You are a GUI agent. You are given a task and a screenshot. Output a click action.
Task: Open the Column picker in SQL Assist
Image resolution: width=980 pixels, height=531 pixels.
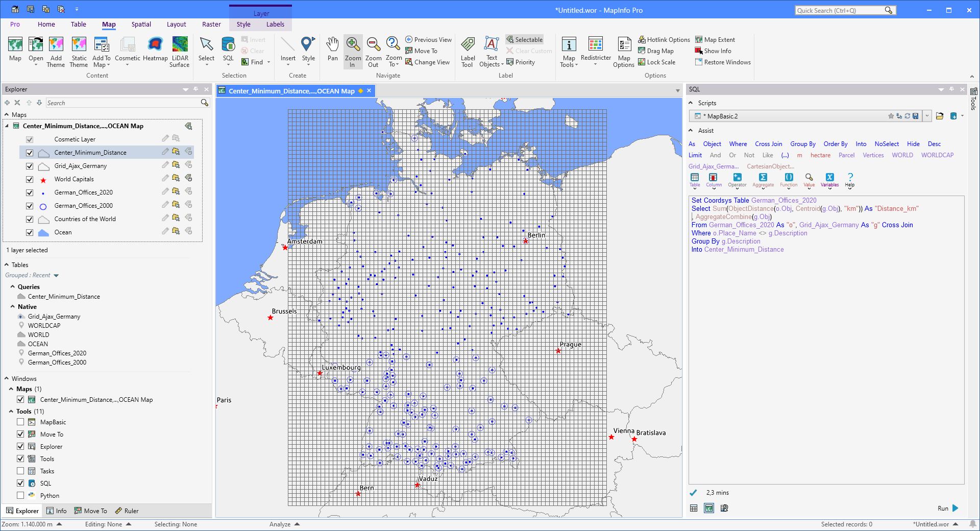pos(714,180)
